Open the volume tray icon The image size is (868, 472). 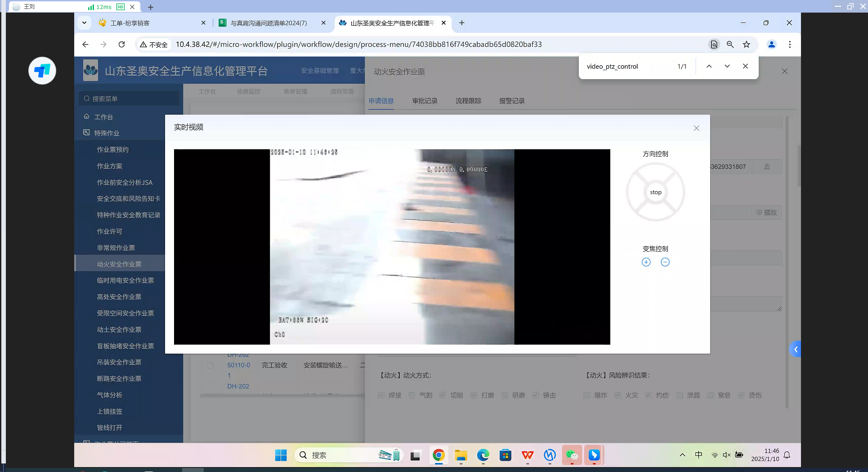[x=726, y=455]
